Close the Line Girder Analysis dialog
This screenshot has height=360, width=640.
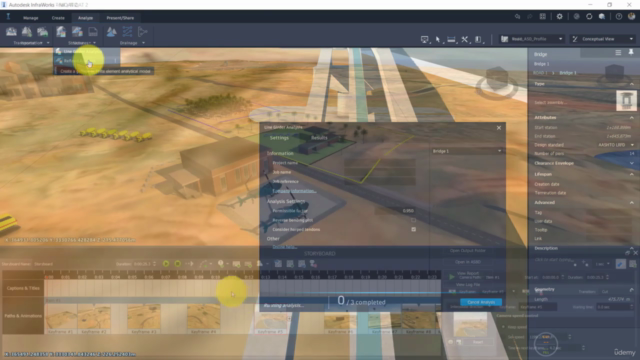click(499, 128)
